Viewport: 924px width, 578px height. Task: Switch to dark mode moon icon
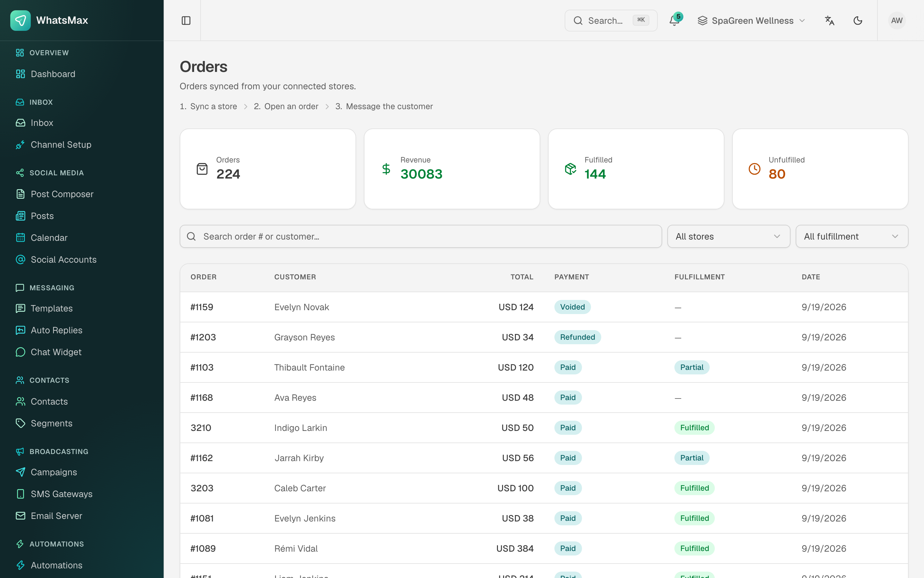pos(858,21)
